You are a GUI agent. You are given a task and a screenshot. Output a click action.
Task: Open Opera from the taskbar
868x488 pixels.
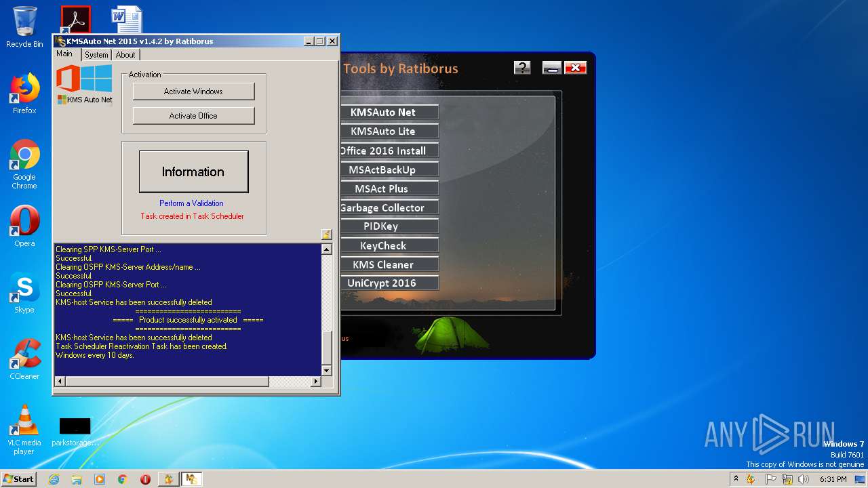[145, 479]
